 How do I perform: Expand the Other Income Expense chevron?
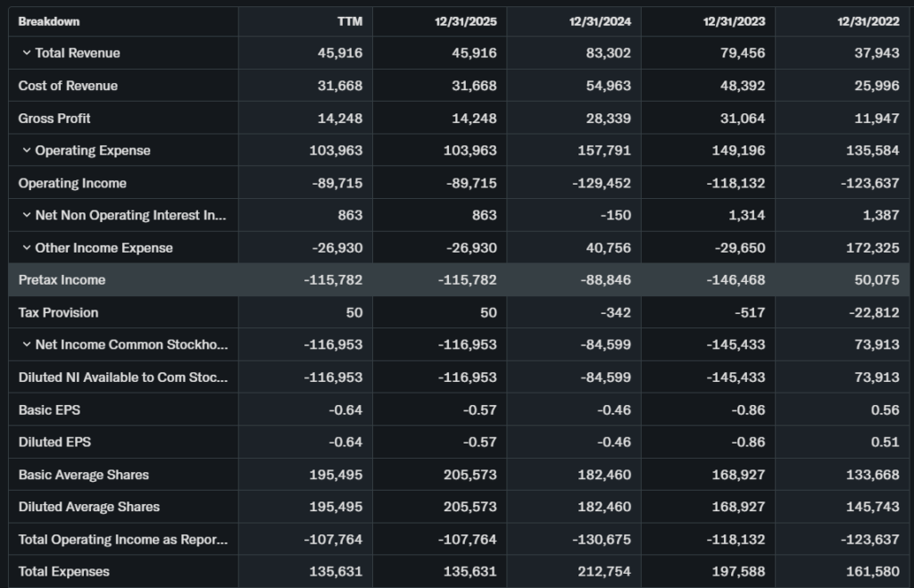pyautogui.click(x=27, y=248)
